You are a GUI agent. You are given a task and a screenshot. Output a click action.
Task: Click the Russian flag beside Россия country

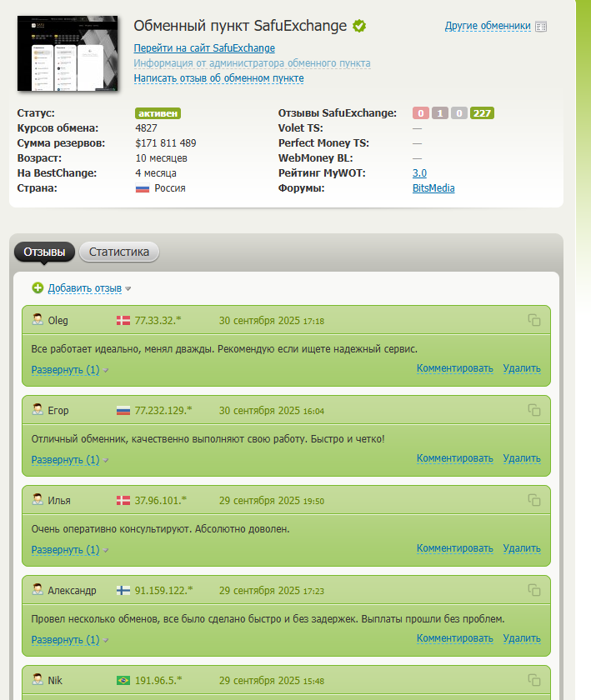click(142, 188)
